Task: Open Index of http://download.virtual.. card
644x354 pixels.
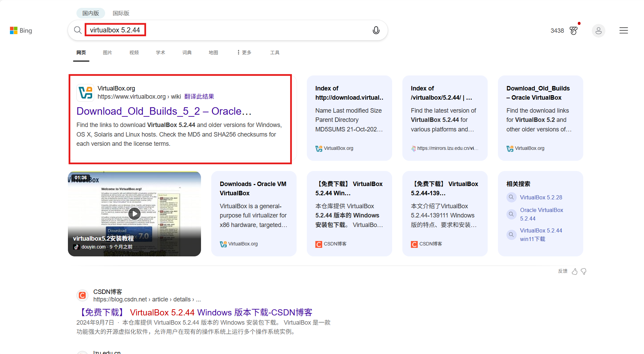Action: coord(349,118)
